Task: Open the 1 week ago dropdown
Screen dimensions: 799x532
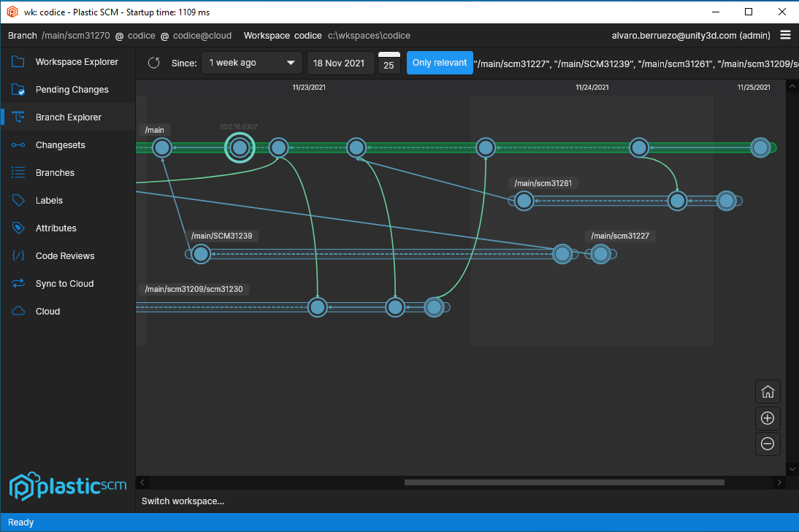Action: [251, 63]
